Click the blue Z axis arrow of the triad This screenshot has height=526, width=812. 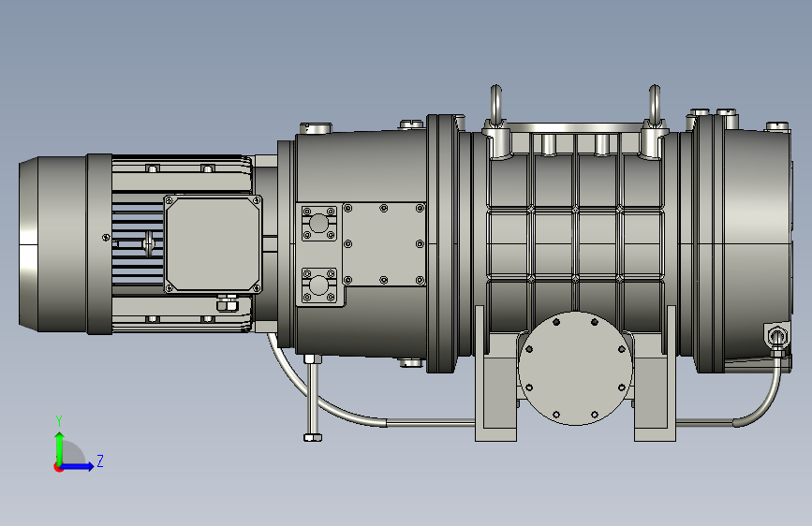[79, 466]
